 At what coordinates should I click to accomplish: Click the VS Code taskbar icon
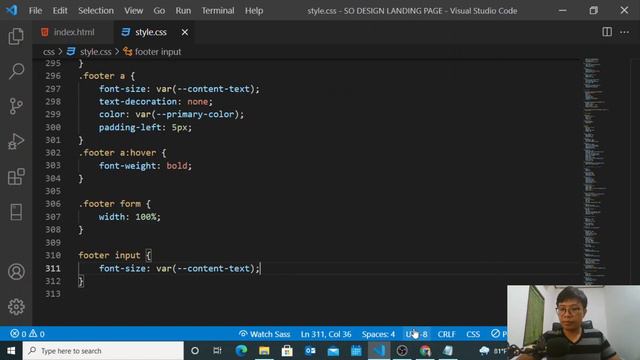(379, 351)
